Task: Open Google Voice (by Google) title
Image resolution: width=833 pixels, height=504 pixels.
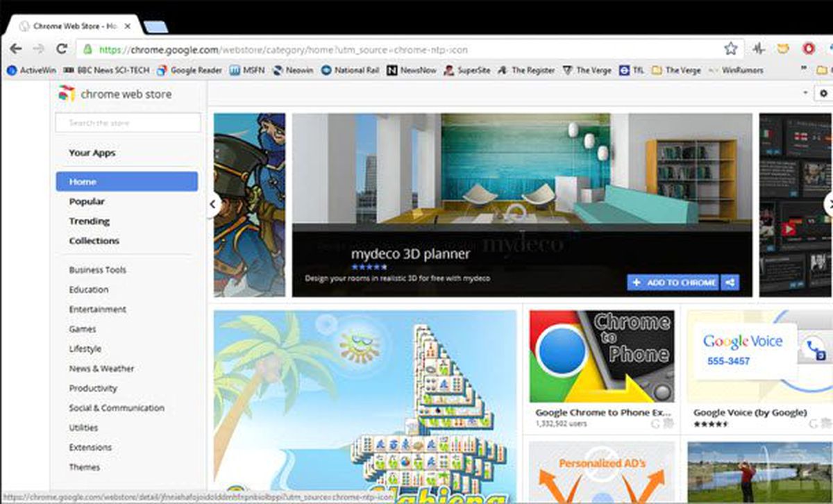Action: click(750, 412)
